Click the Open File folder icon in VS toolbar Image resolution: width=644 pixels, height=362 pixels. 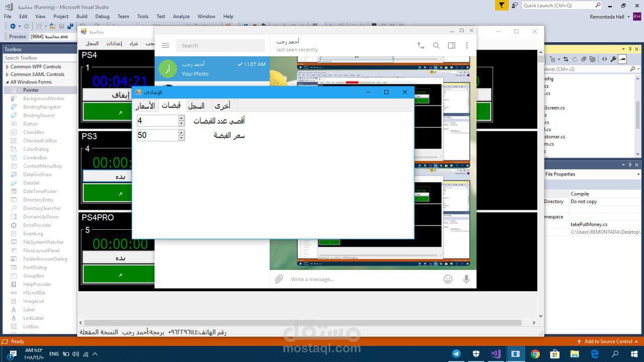tap(52, 26)
